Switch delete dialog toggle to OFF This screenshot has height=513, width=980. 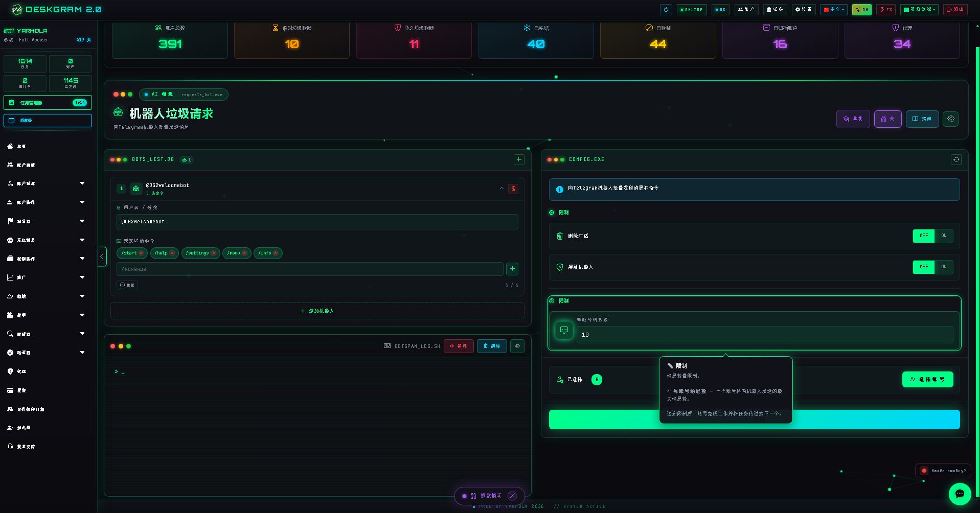tap(924, 236)
